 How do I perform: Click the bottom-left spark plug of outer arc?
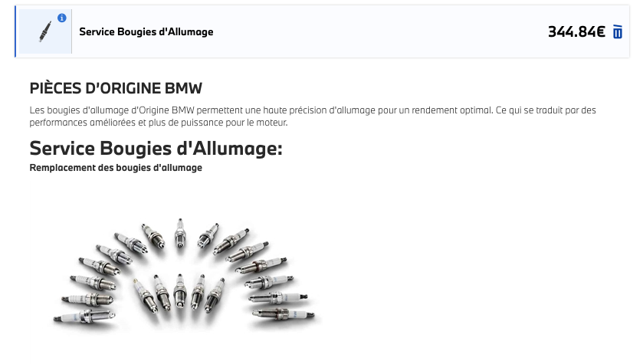pyautogui.click(x=84, y=316)
